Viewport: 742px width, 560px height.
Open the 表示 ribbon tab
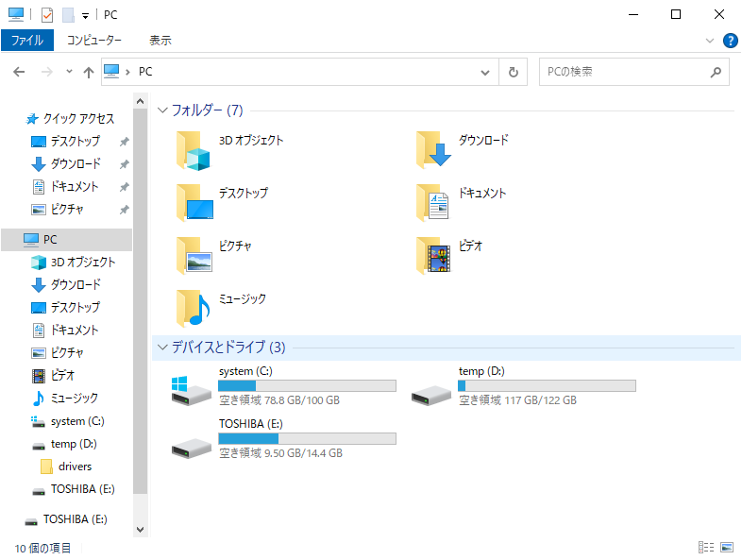click(160, 41)
